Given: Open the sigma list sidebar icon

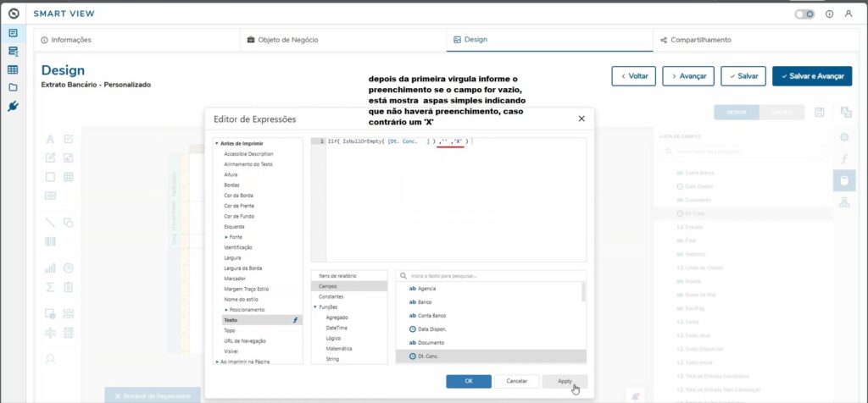Looking at the screenshot, I should 13,52.
